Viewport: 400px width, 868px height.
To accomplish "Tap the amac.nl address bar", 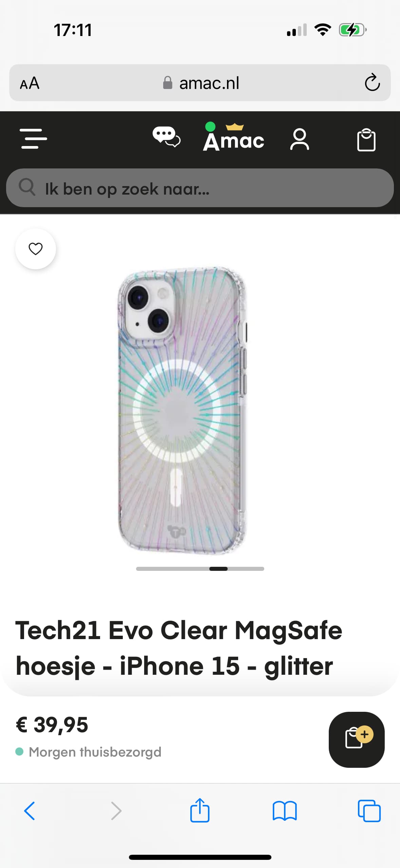I will tap(200, 83).
